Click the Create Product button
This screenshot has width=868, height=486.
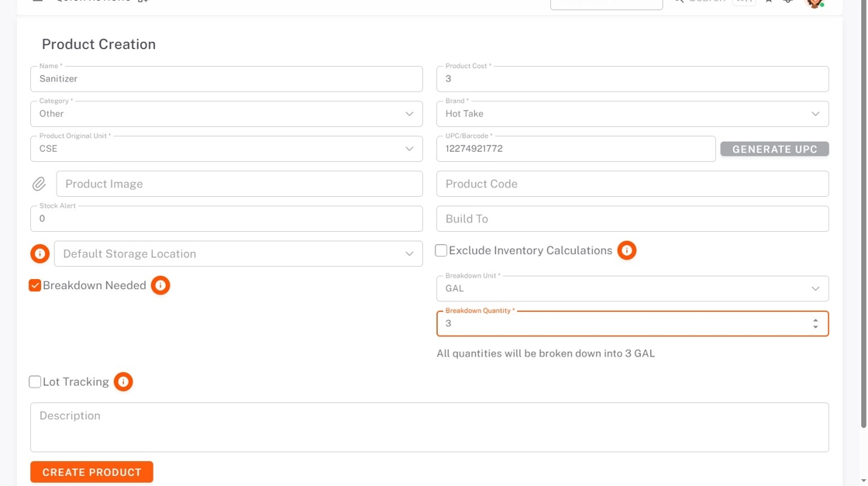pos(91,472)
